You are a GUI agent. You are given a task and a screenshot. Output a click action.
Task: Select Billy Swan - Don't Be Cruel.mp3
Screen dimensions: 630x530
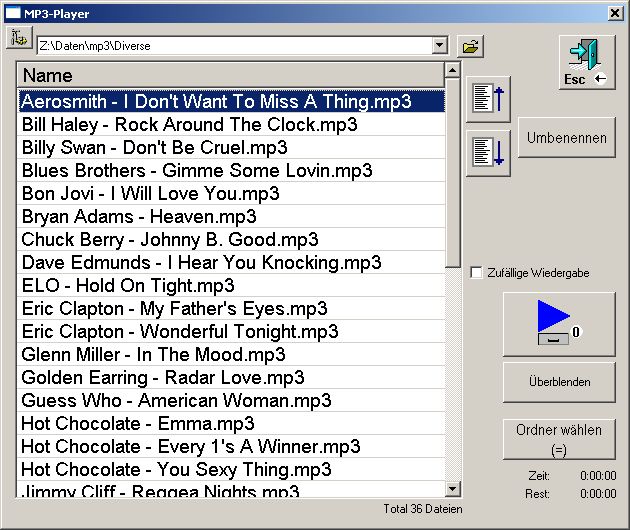[231, 147]
